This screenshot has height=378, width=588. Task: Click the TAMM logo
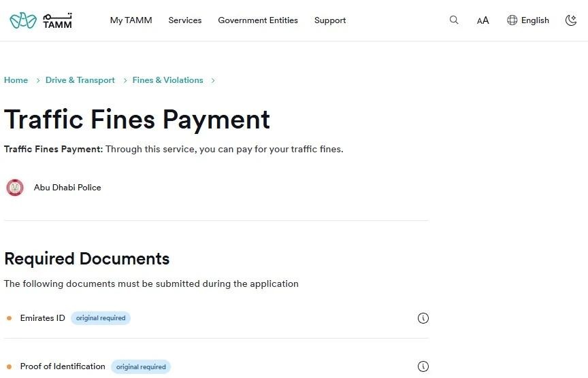(x=41, y=20)
